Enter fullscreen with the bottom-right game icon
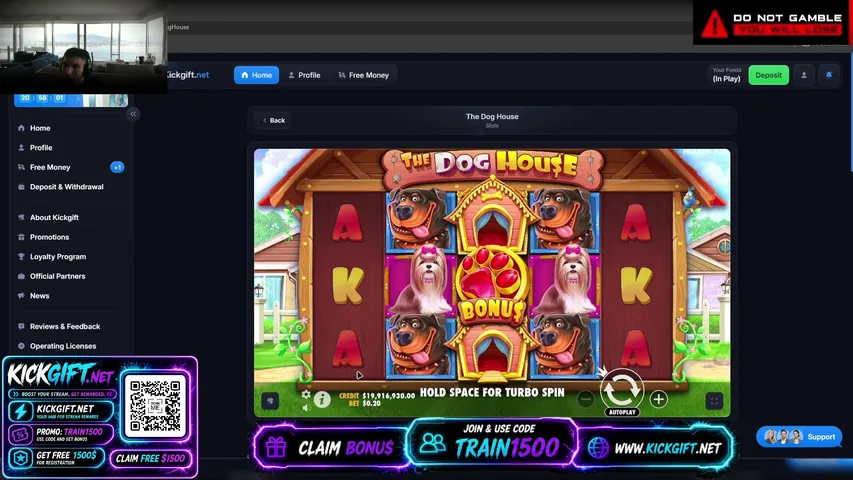Screen dimensions: 853x480 coord(714,401)
